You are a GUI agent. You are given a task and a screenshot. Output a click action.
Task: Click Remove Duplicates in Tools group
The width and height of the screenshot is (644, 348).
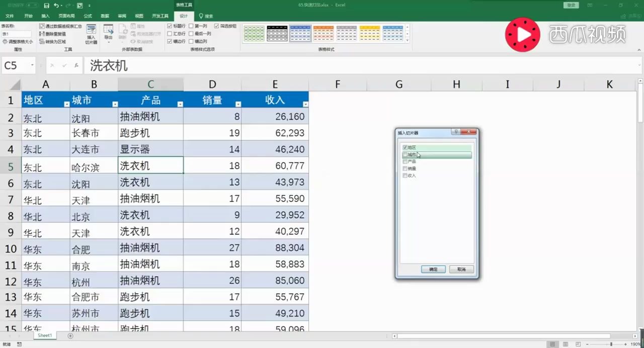tap(52, 34)
